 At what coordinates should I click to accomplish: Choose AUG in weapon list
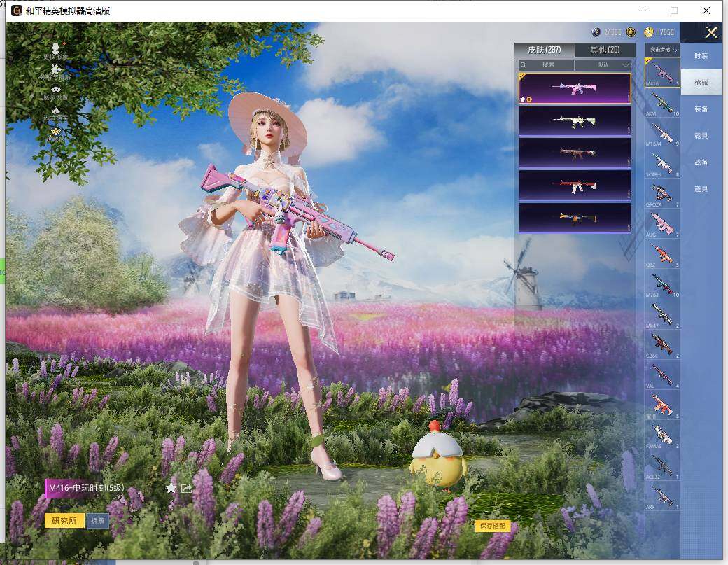point(662,224)
